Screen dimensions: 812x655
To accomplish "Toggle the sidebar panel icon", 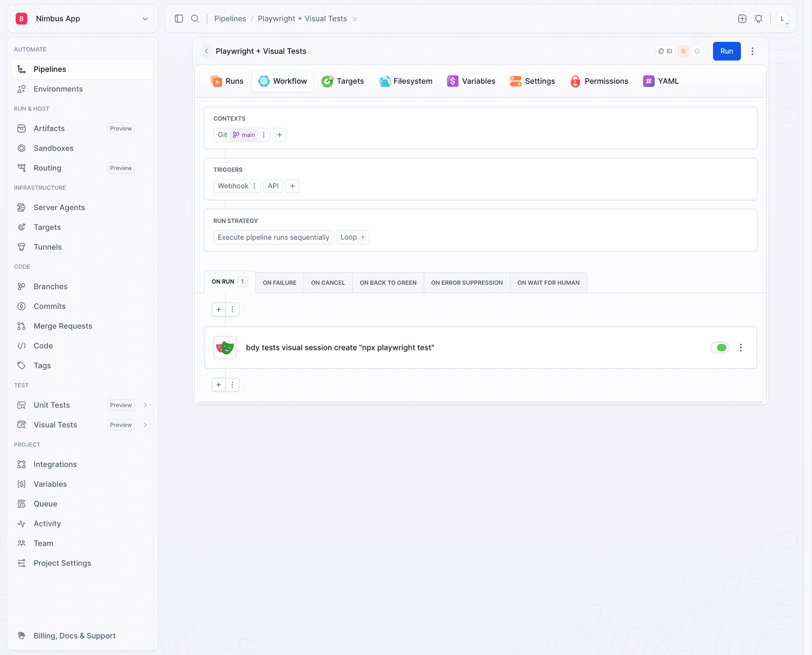I will click(x=179, y=19).
